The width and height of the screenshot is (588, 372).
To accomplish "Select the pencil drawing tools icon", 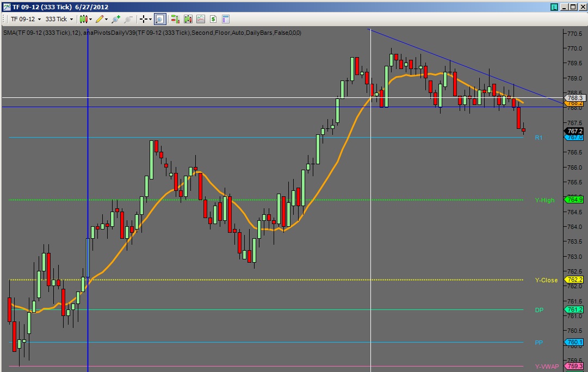I will click(100, 19).
